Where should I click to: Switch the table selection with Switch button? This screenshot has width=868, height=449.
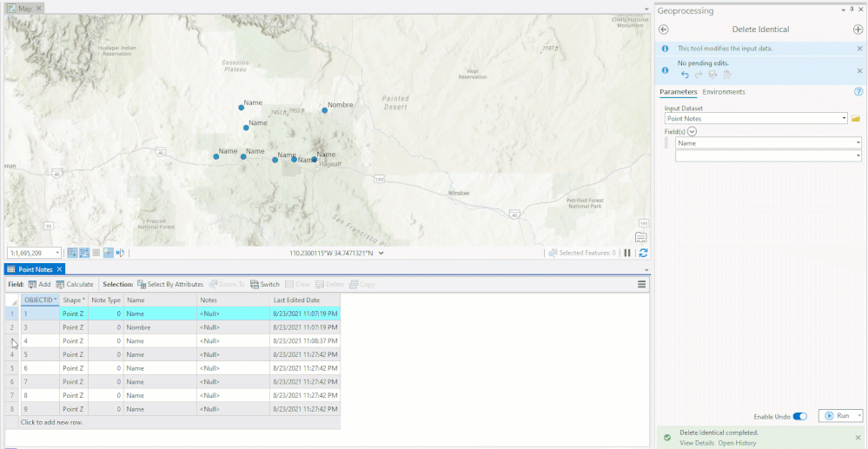(x=265, y=284)
